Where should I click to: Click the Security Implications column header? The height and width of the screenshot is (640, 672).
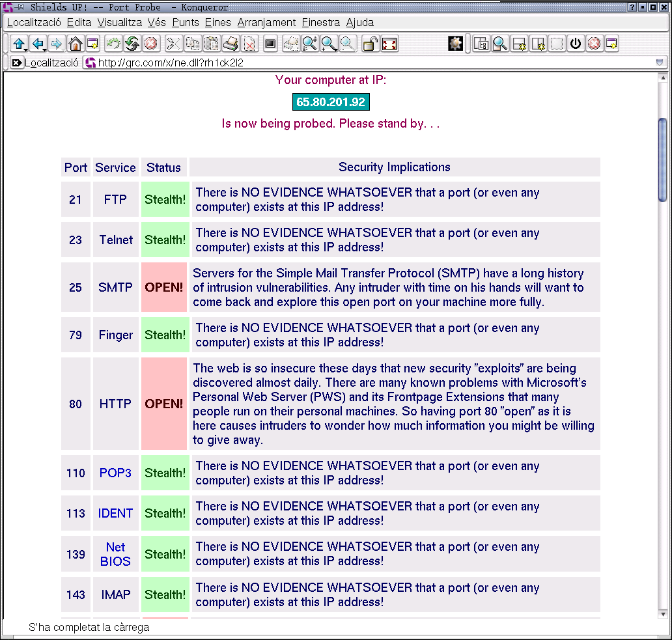[395, 167]
